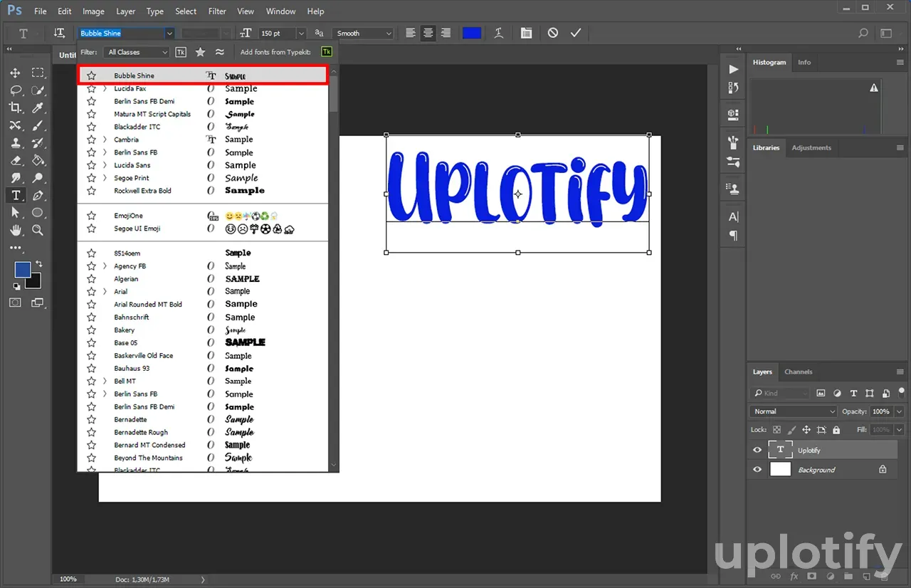
Task: Select the Zoom magnifier tool
Action: click(38, 230)
